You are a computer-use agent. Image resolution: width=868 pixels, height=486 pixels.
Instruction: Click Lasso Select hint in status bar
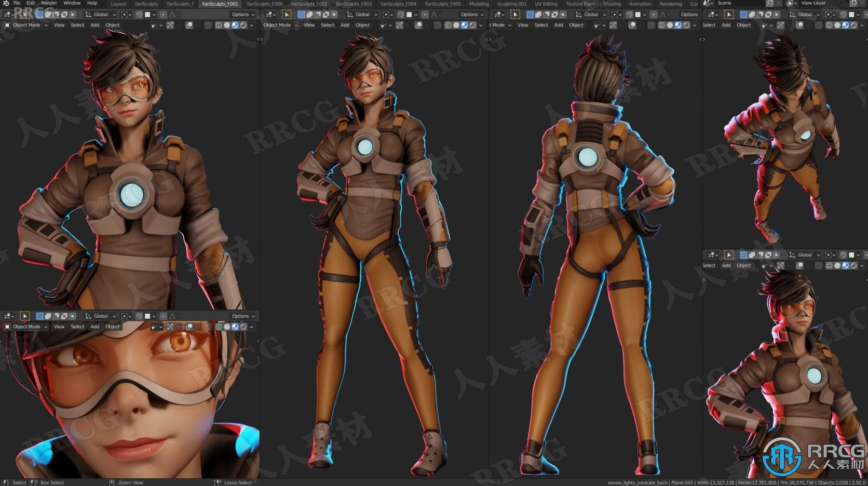(238, 482)
